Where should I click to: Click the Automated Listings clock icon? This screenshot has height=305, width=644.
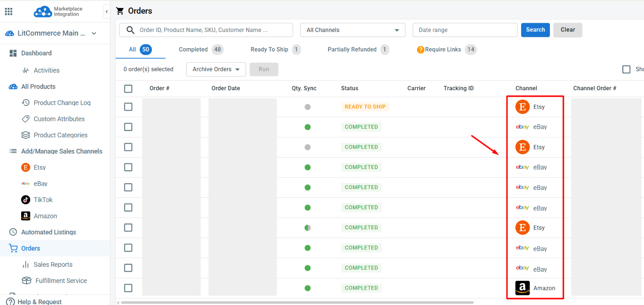pyautogui.click(x=13, y=232)
